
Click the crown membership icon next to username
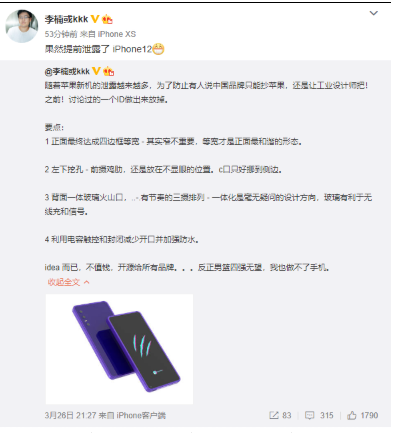tap(107, 19)
